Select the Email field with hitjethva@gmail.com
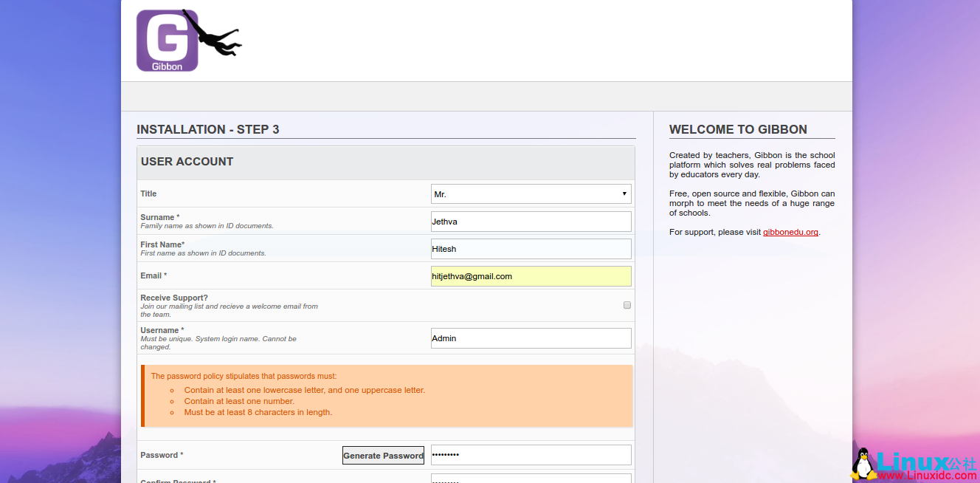The width and height of the screenshot is (980, 483). coord(531,276)
